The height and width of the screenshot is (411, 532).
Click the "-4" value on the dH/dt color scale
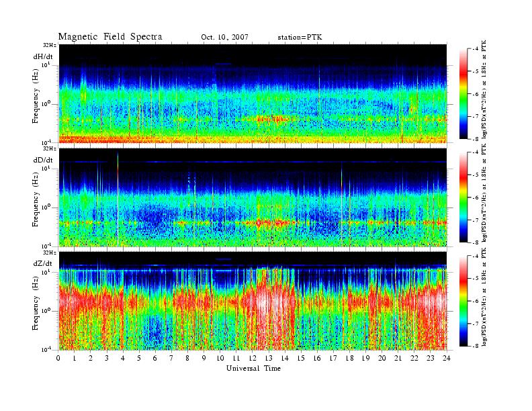(x=474, y=49)
